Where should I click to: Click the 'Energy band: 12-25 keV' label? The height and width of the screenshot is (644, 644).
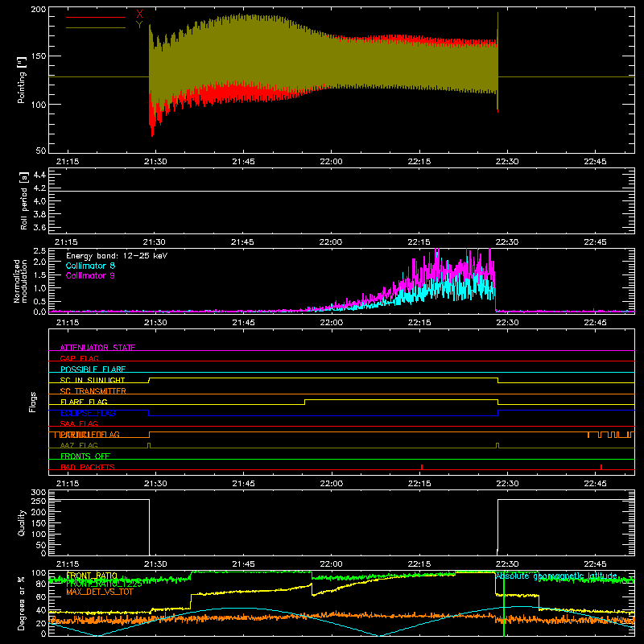[x=117, y=256]
